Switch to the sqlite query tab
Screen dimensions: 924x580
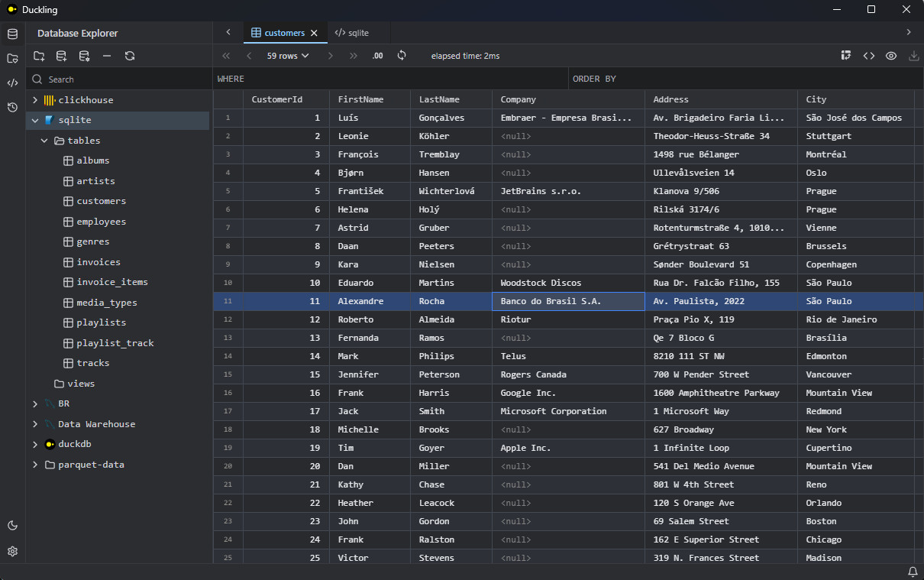353,33
